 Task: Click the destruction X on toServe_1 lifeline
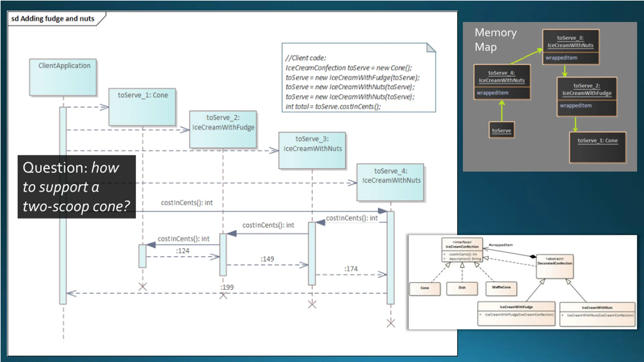click(143, 287)
